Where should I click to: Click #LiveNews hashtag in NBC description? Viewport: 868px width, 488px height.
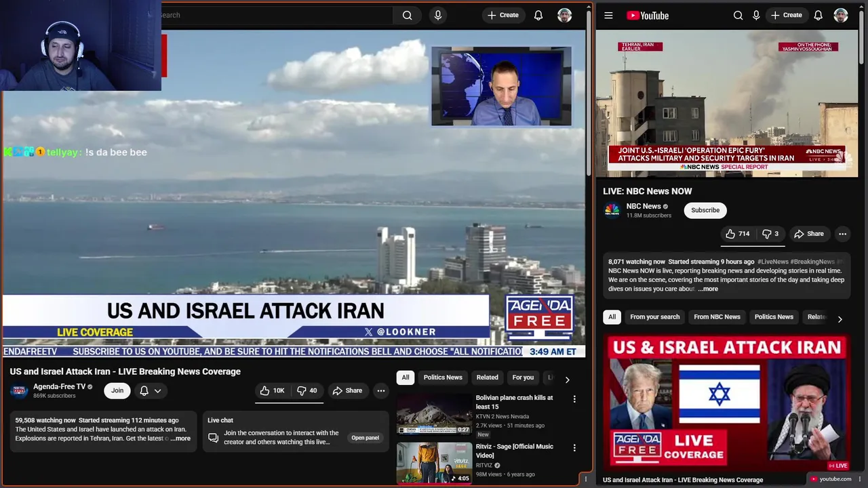coord(772,262)
